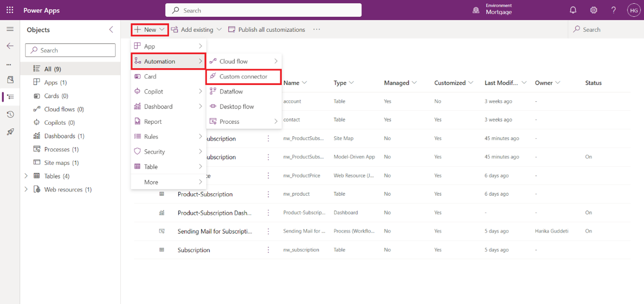Expand the Tables tree item
This screenshot has width=644, height=304.
click(x=26, y=176)
